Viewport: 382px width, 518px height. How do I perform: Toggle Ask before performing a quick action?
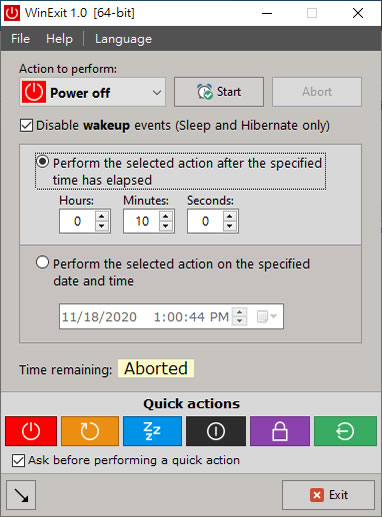[x=18, y=461]
